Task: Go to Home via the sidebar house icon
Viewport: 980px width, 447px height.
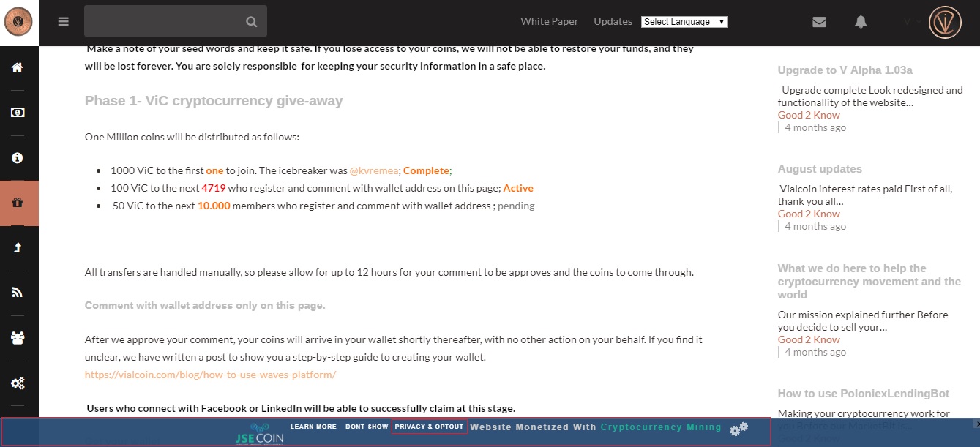Action: click(18, 67)
